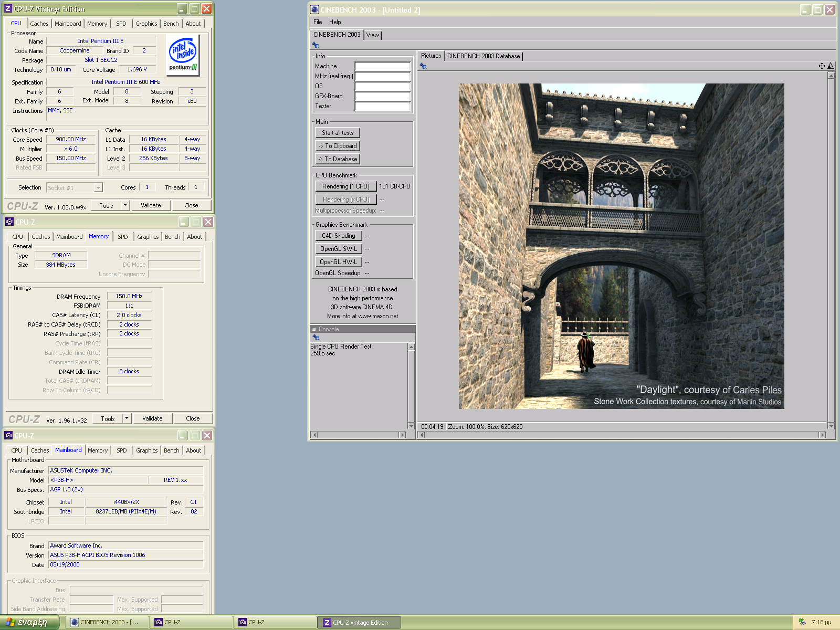Click the Tester input field

pyautogui.click(x=382, y=106)
